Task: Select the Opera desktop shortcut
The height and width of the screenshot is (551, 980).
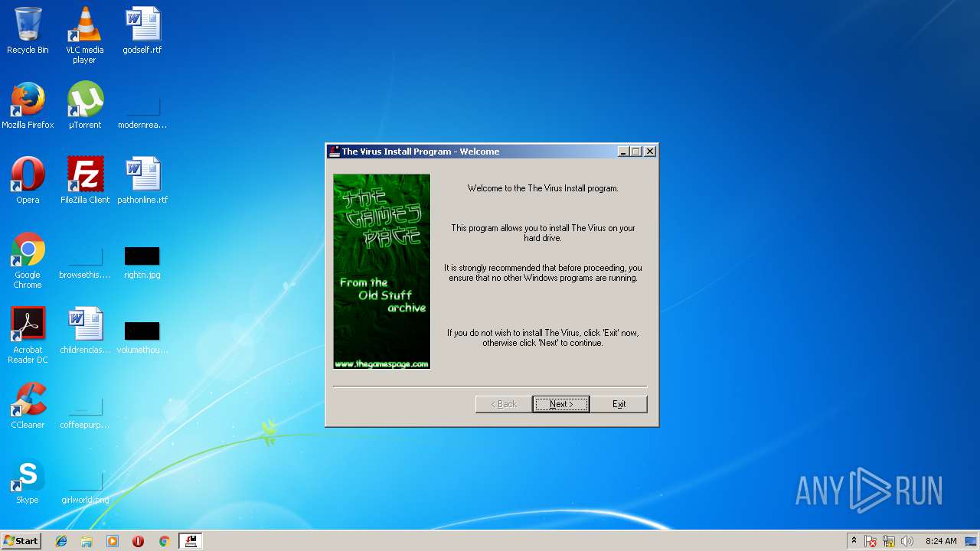Action: (x=28, y=181)
